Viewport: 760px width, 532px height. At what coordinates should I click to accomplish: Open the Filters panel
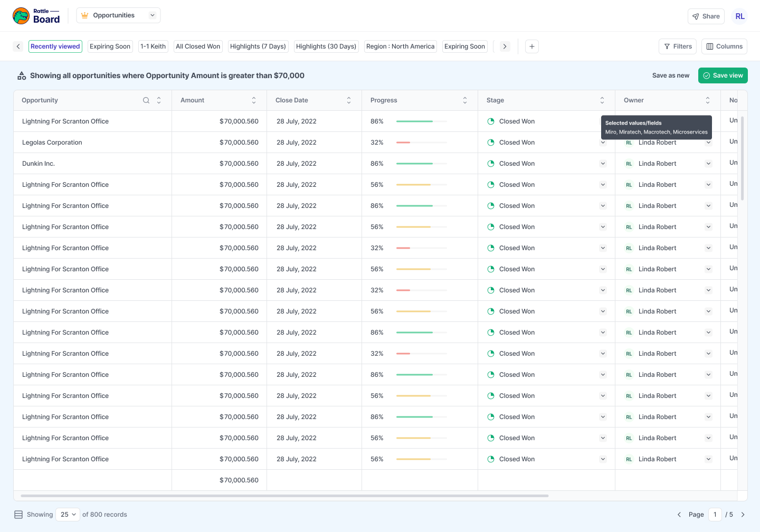click(678, 46)
